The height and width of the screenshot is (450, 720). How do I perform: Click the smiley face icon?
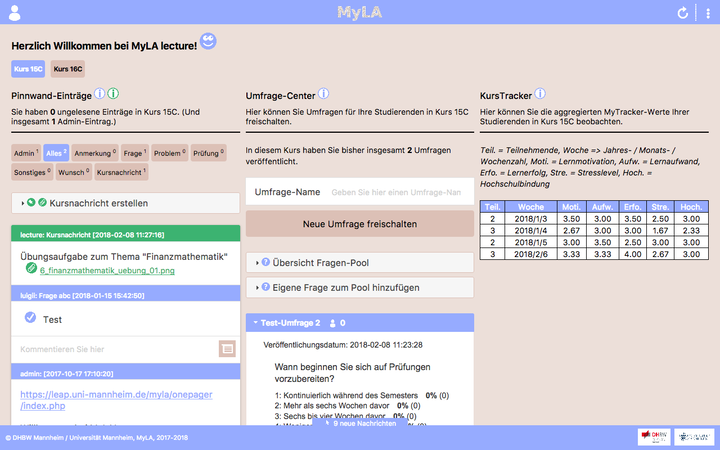point(208,41)
